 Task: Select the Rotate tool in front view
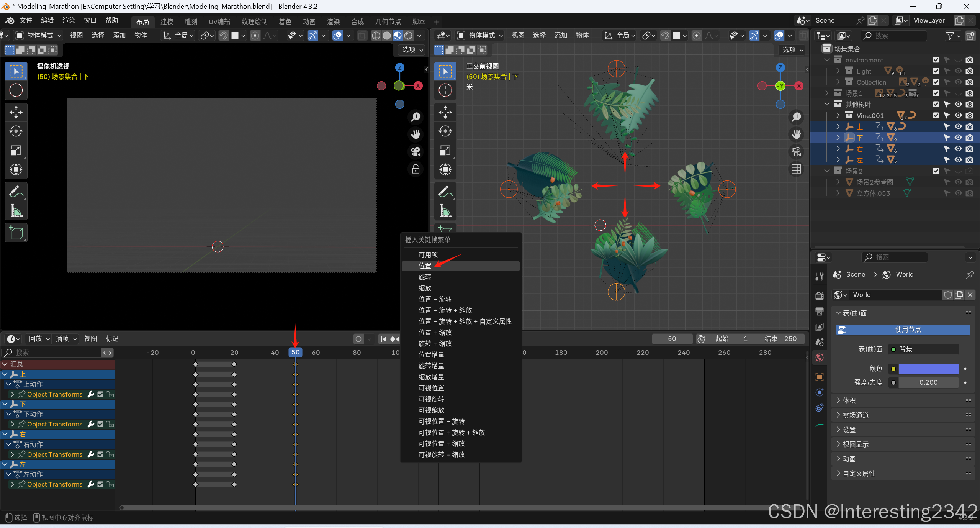pos(445,131)
